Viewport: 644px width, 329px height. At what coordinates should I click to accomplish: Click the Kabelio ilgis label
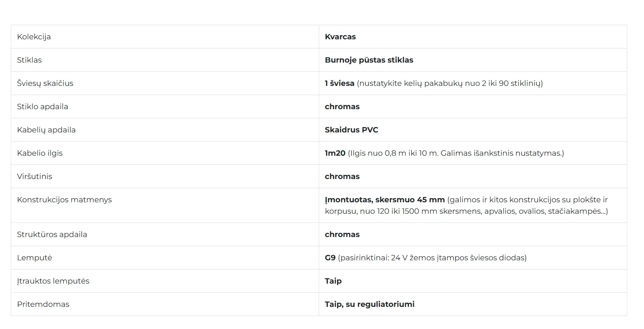coord(40,153)
